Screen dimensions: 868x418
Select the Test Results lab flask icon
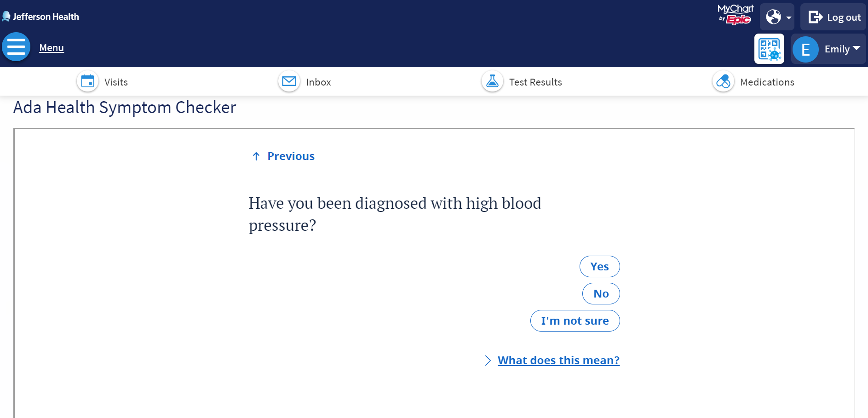tap(492, 81)
